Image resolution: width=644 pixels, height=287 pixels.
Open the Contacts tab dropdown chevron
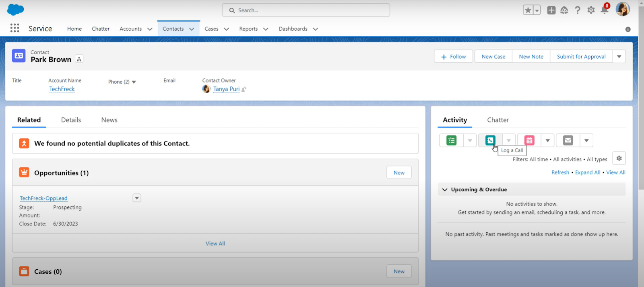[192, 29]
